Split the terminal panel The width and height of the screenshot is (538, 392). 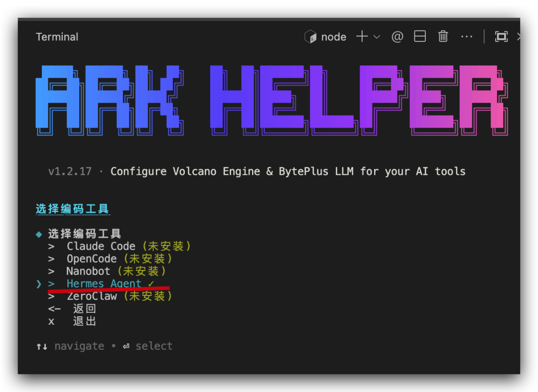point(420,36)
